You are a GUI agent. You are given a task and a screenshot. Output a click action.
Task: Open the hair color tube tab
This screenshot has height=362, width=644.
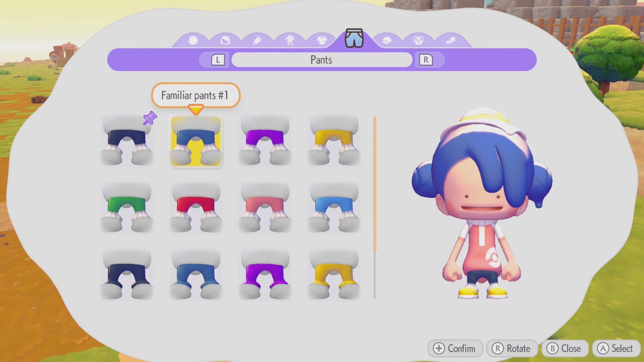click(257, 40)
